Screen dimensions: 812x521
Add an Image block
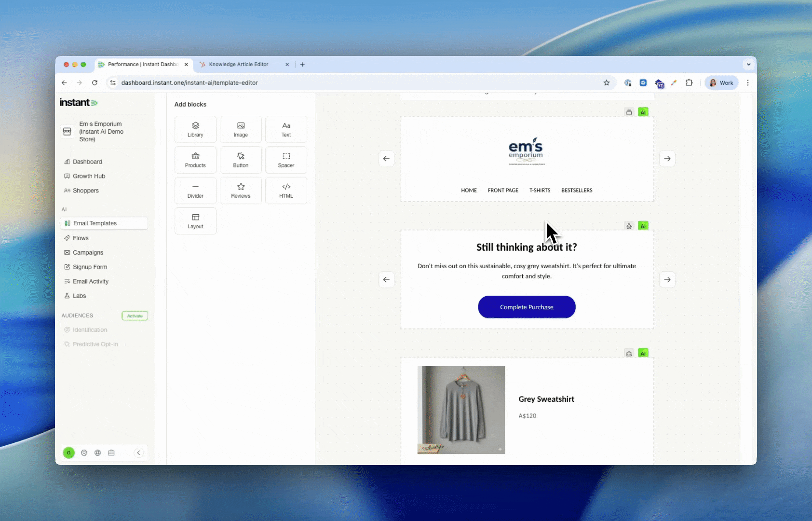click(x=241, y=129)
